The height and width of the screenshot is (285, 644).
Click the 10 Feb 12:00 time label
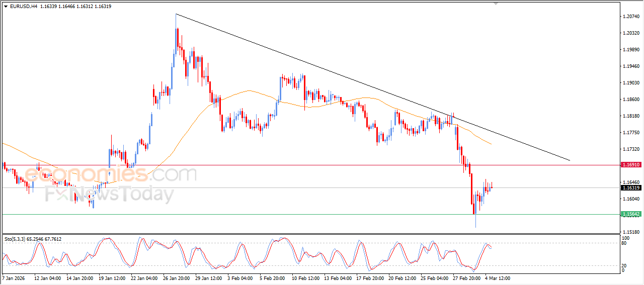coord(305,277)
